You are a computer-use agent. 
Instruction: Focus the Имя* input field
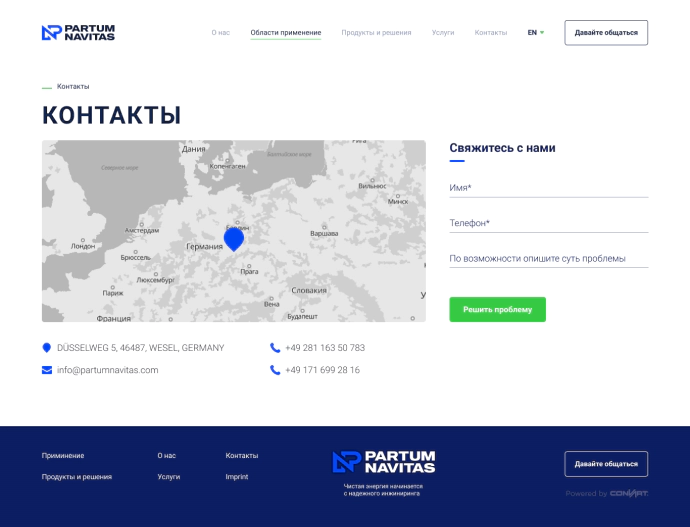coord(549,188)
